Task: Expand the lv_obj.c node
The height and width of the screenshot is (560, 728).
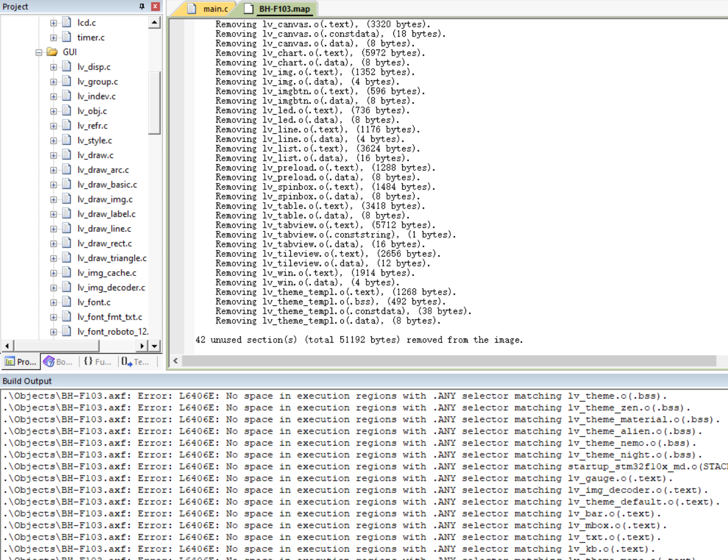Action: click(x=53, y=111)
